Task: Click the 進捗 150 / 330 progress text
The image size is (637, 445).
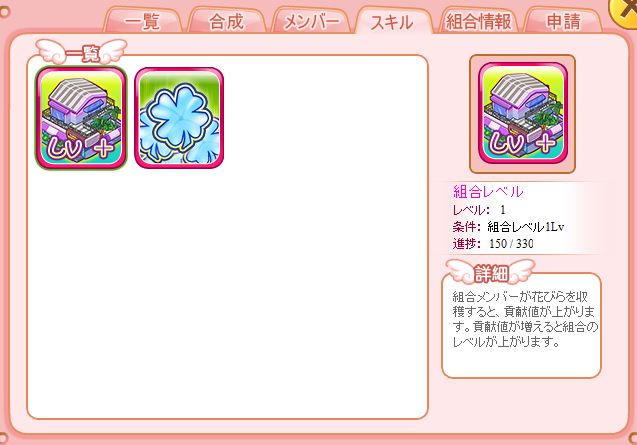Action: tap(493, 244)
